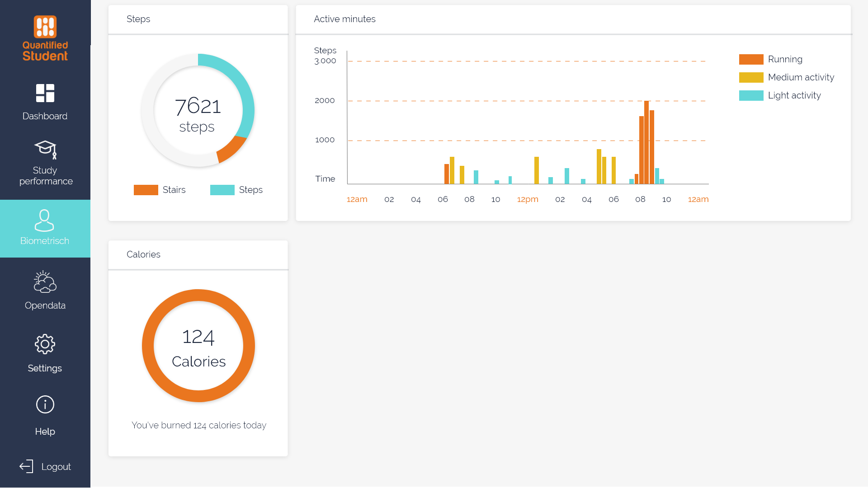Open the Active minutes panel header
The height and width of the screenshot is (488, 868).
[344, 19]
